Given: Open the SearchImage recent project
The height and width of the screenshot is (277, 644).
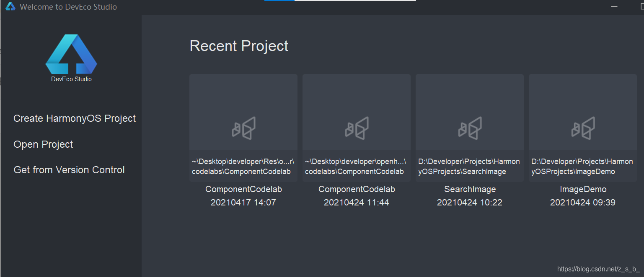Looking at the screenshot, I should point(469,189).
